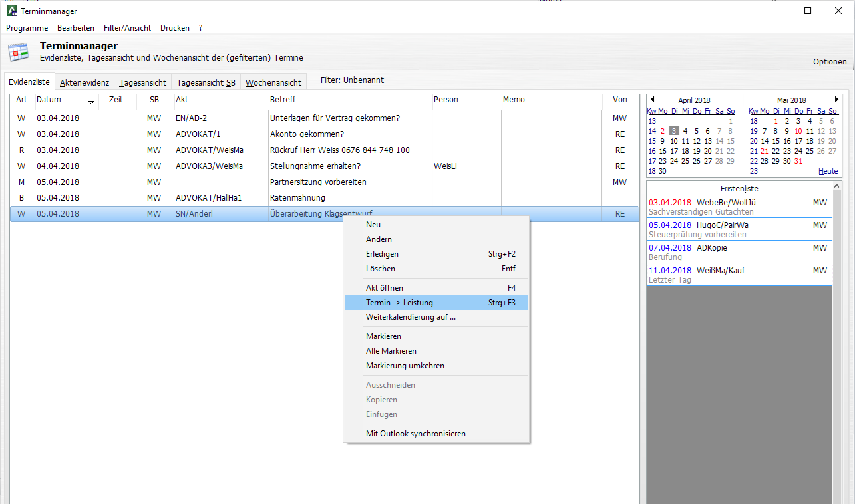855x504 pixels.
Task: Switch to the Tagesansicht tab
Action: [143, 83]
